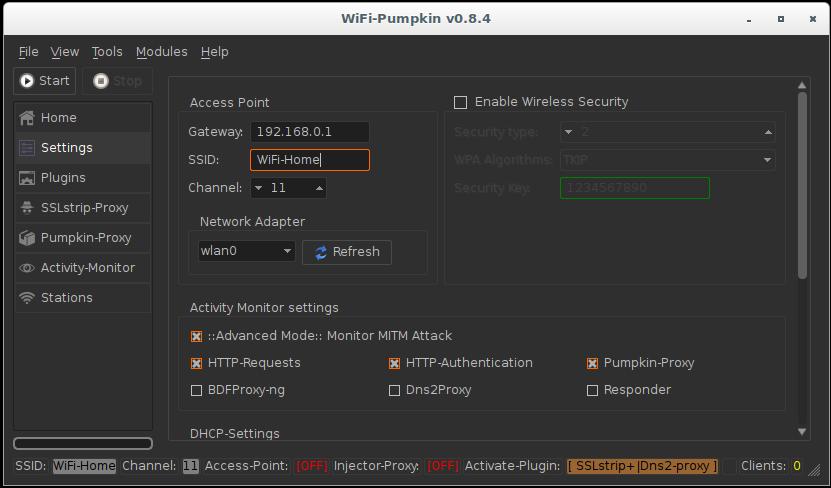Click the Refresh adapter button
831x488 pixels.
point(346,252)
